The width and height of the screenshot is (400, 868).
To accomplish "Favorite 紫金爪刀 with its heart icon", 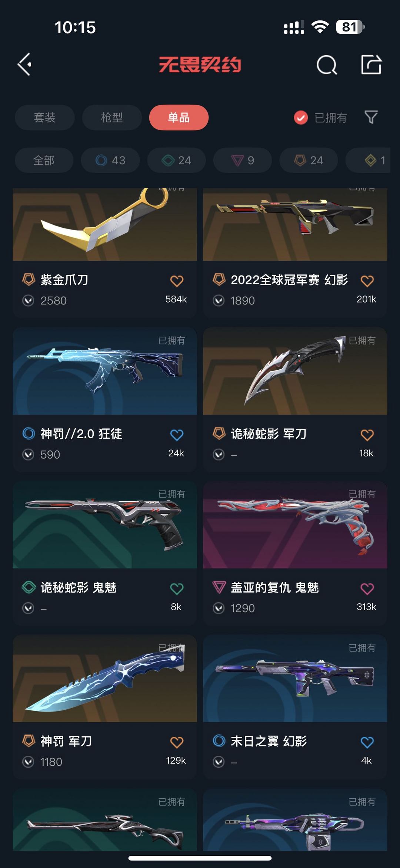I will (177, 281).
